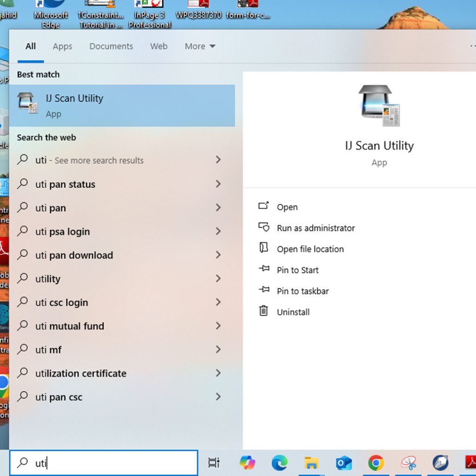Expand the 'uti pan status' suggestion arrow
The height and width of the screenshot is (476, 476).
pos(218,184)
